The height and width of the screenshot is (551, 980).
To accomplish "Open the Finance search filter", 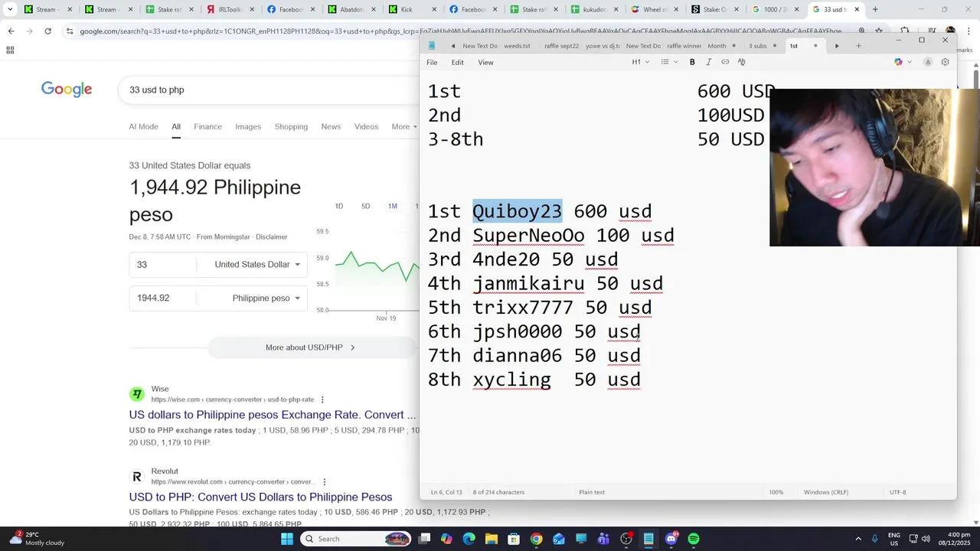I will (x=207, y=127).
